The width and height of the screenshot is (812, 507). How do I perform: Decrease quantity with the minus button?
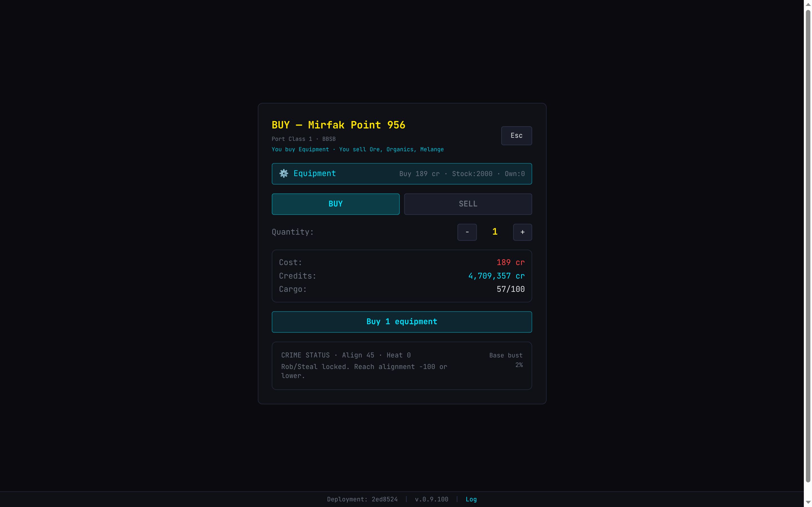tap(467, 232)
